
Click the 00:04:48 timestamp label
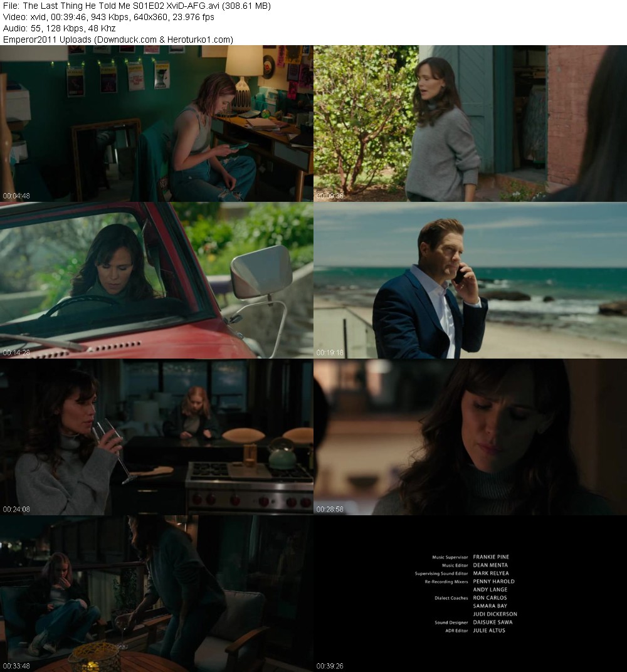pyautogui.click(x=16, y=196)
